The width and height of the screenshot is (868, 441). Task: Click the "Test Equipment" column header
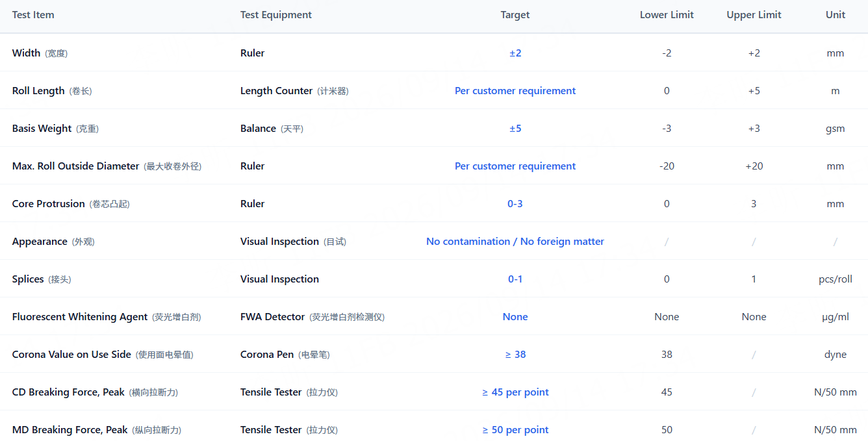click(x=276, y=15)
